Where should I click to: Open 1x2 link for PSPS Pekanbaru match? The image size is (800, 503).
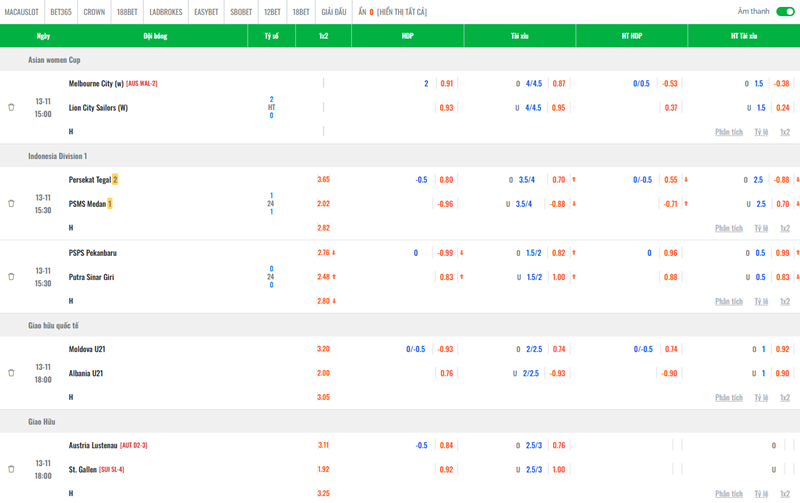click(784, 301)
